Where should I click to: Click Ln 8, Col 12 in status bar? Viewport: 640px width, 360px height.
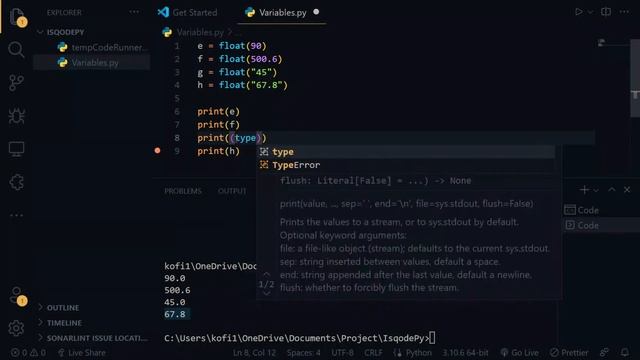click(254, 353)
